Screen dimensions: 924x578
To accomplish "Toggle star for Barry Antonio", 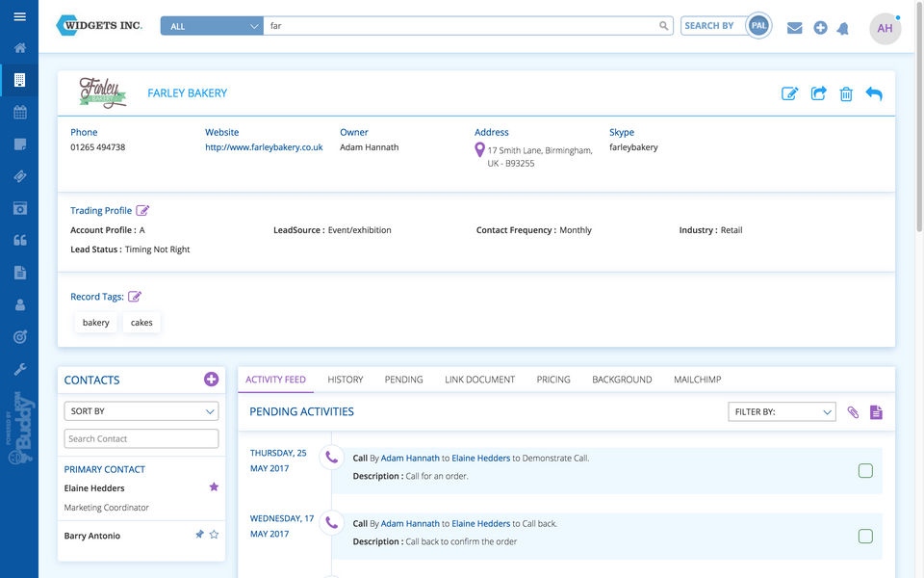I will [214, 535].
